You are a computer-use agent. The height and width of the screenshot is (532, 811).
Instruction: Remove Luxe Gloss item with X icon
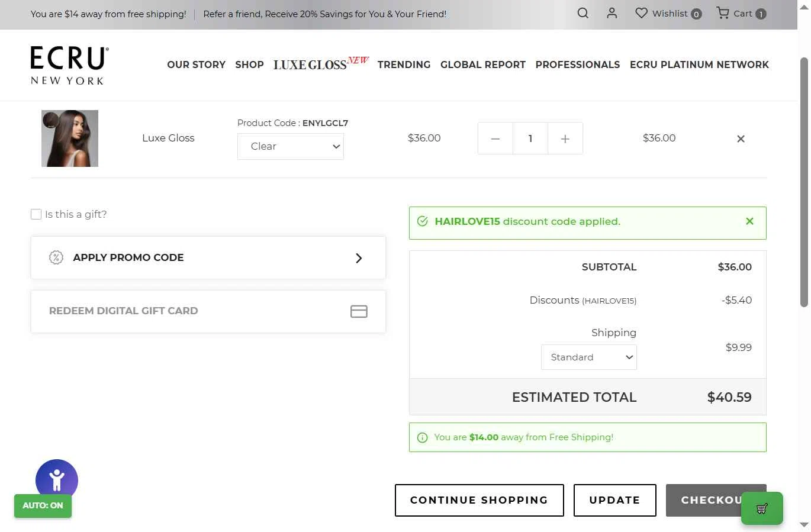741,138
